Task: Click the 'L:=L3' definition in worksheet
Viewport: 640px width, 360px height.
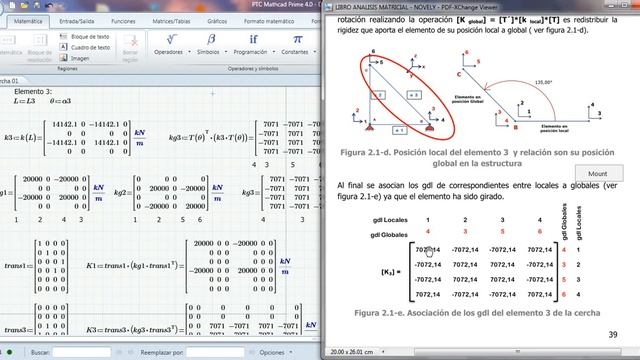Action: click(x=24, y=101)
